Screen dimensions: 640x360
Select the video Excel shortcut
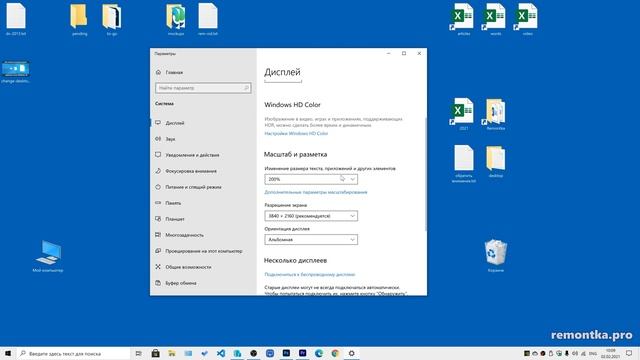coord(527,19)
